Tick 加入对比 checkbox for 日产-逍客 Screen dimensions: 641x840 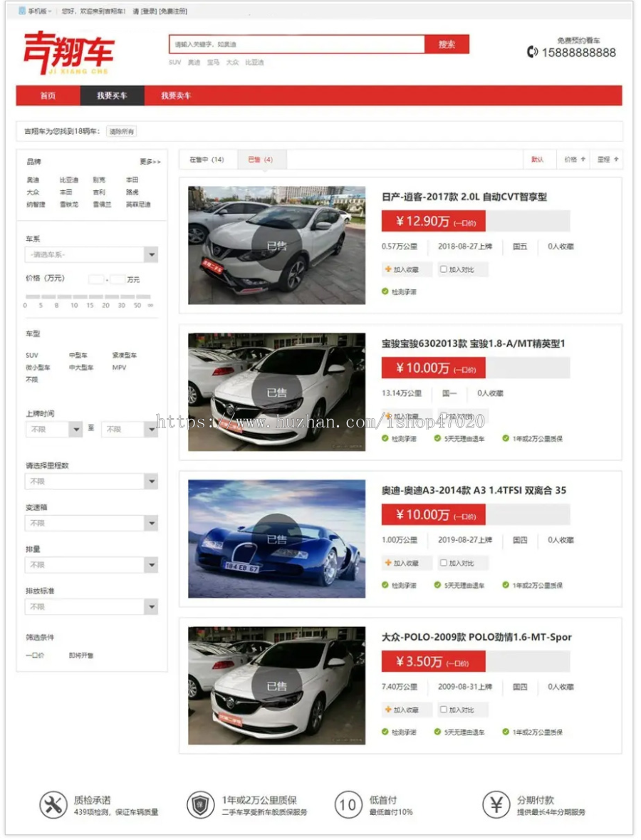444,269
